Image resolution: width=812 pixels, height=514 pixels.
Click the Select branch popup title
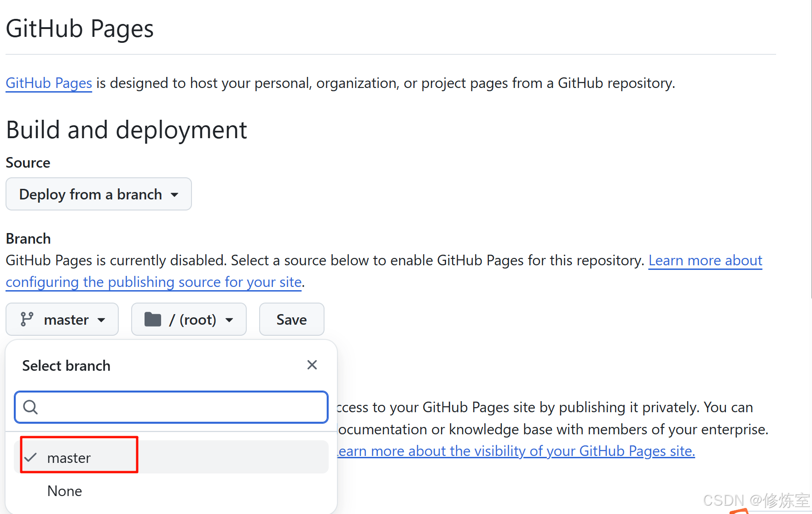[66, 366]
